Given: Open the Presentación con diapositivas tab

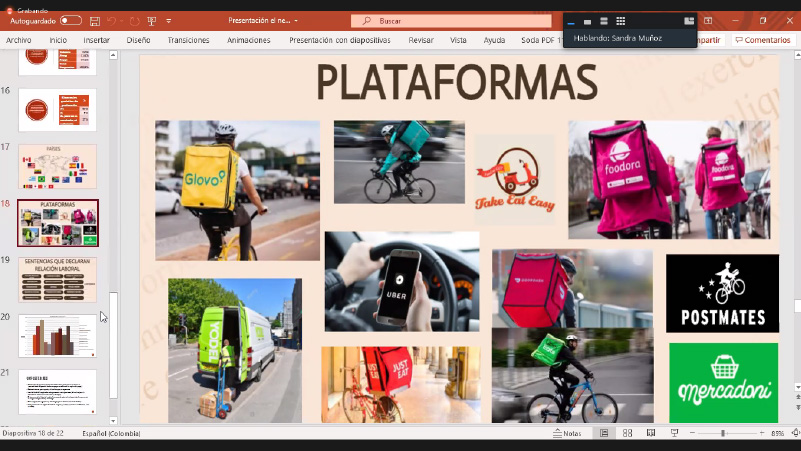Looking at the screenshot, I should pos(340,40).
